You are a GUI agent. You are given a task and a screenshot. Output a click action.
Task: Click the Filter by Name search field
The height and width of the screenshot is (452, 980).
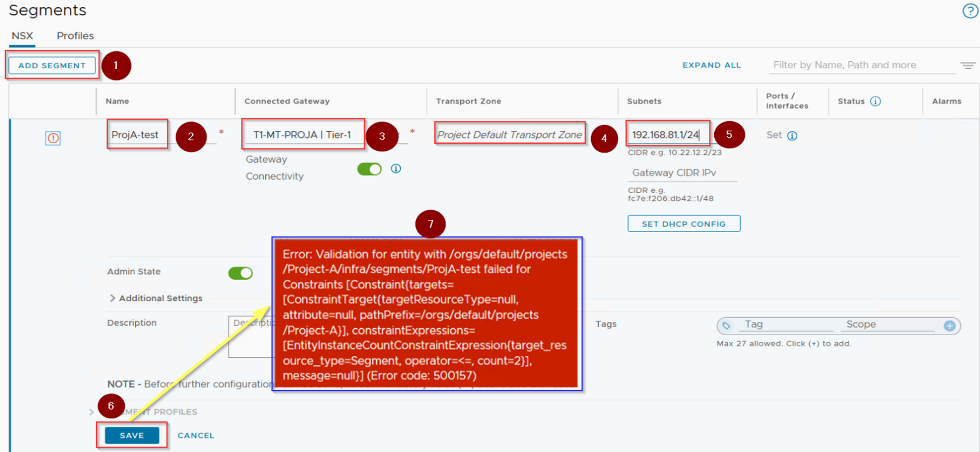pos(861,65)
